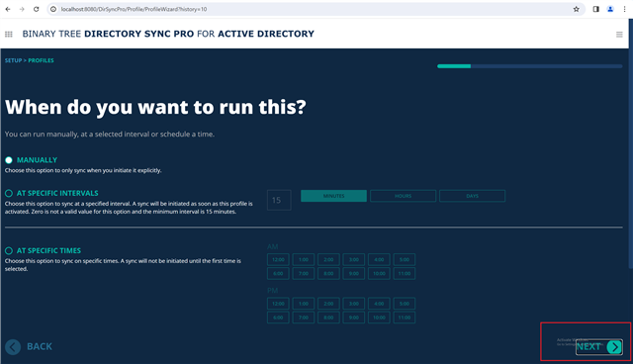Image resolution: width=633 pixels, height=364 pixels.
Task: Open the browser profile avatar
Action: pyautogui.click(x=610, y=9)
